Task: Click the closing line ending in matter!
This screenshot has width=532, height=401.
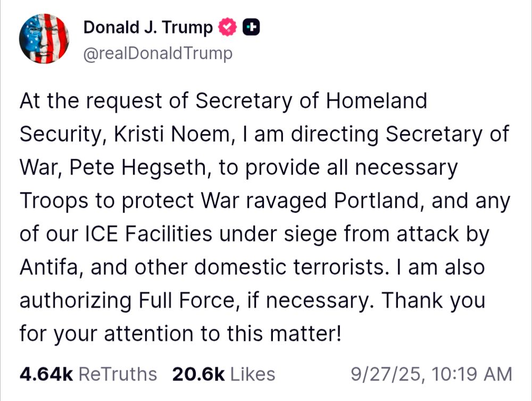Action: [180, 334]
